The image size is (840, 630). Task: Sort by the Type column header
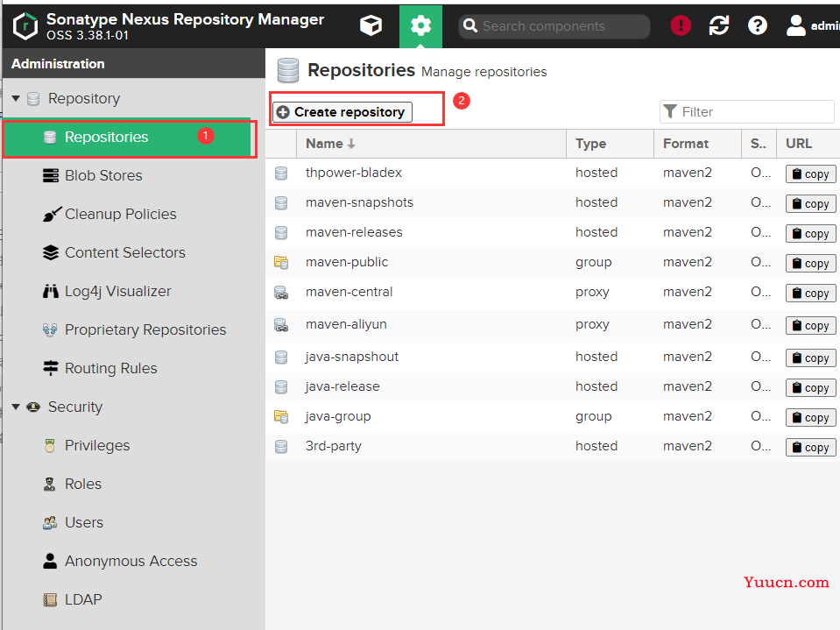[x=610, y=144]
